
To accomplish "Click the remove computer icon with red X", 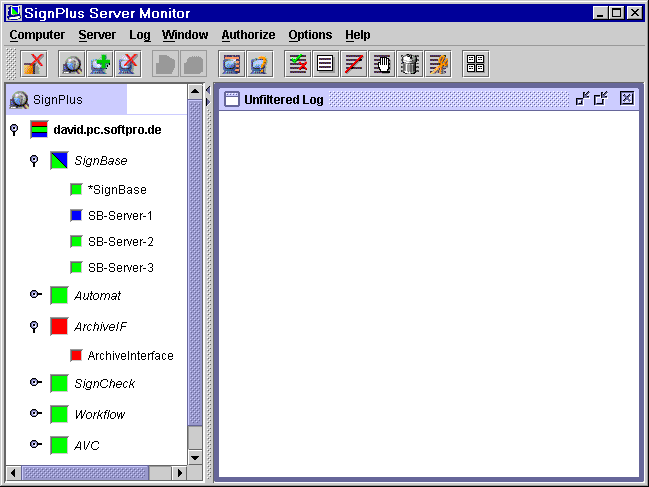I will tap(128, 65).
